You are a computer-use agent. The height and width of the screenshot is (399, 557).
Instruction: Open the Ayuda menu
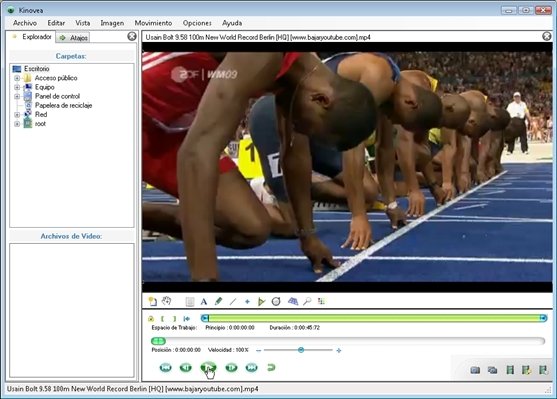232,23
